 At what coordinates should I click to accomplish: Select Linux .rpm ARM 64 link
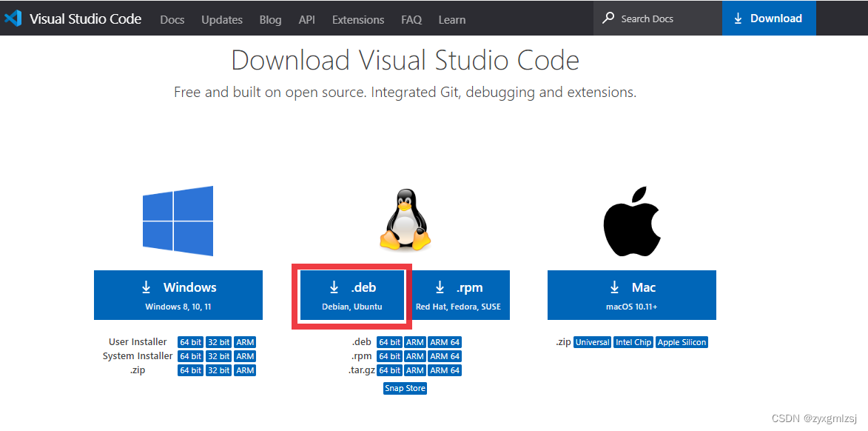(x=445, y=356)
